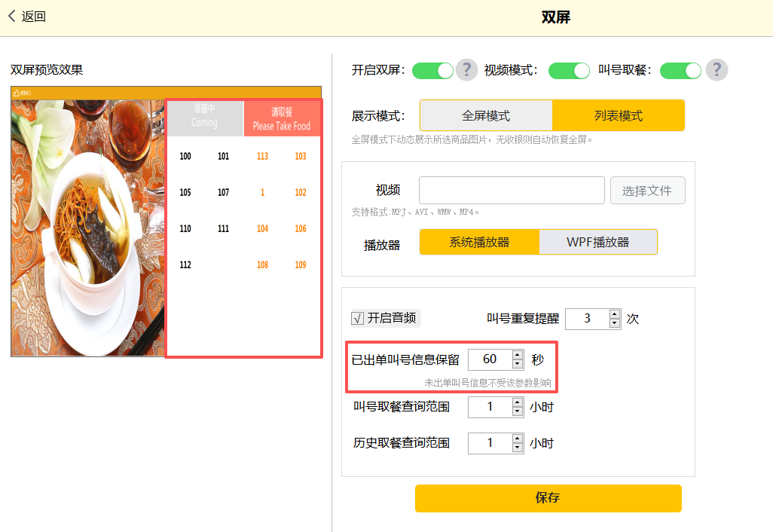Click the back arrow icon
This screenshot has width=773, height=532.
(12, 16)
